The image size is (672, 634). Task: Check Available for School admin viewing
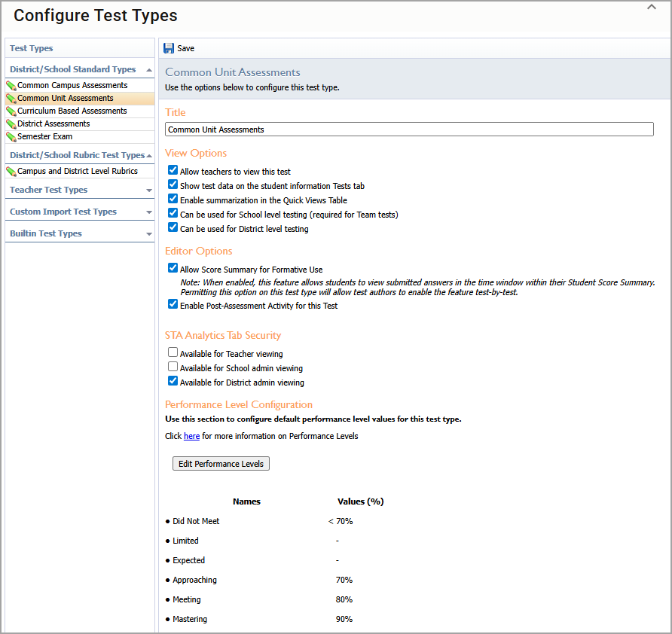(x=173, y=367)
